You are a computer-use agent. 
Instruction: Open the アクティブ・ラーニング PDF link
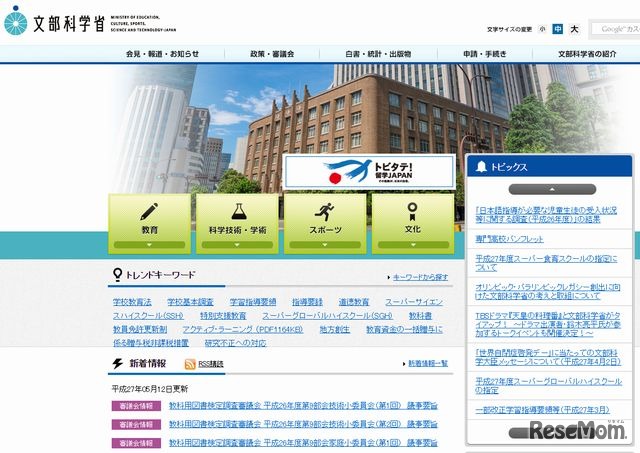coord(243,329)
